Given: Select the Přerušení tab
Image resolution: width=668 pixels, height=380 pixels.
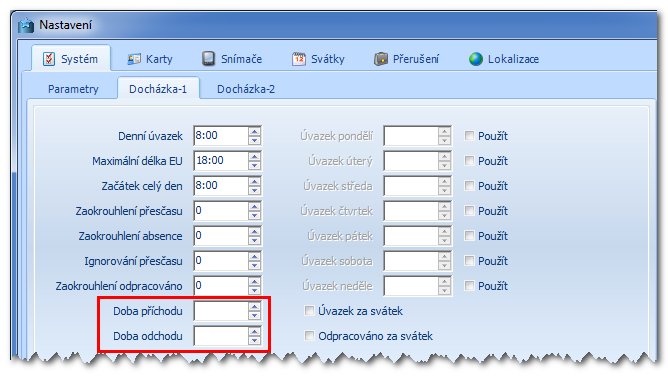Looking at the screenshot, I should [x=406, y=59].
